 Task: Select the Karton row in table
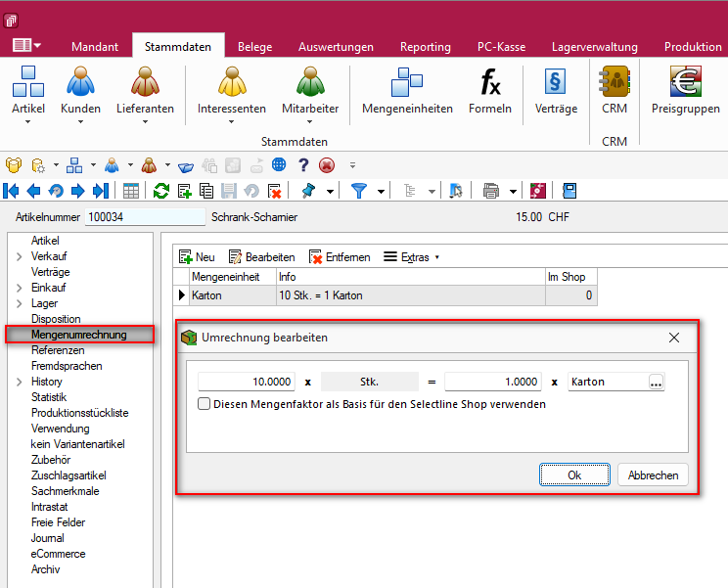click(386, 295)
